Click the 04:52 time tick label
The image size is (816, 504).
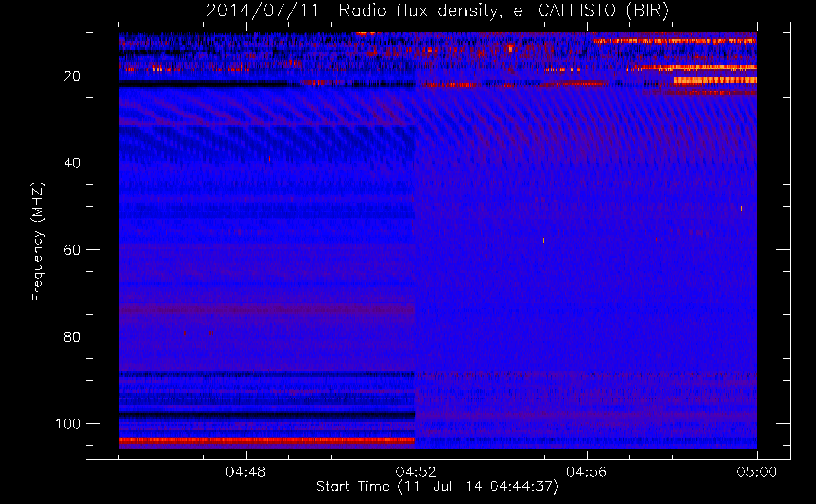[416, 472]
